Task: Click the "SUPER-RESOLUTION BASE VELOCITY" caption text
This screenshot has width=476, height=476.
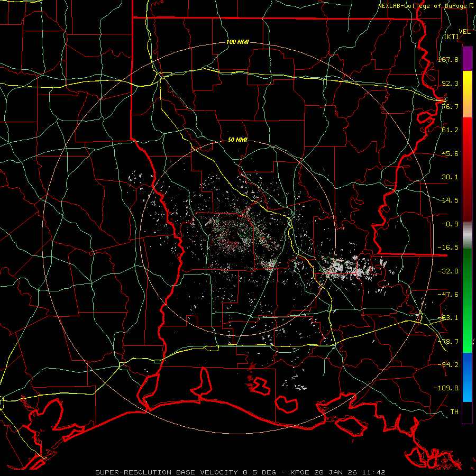Action: click(x=167, y=472)
